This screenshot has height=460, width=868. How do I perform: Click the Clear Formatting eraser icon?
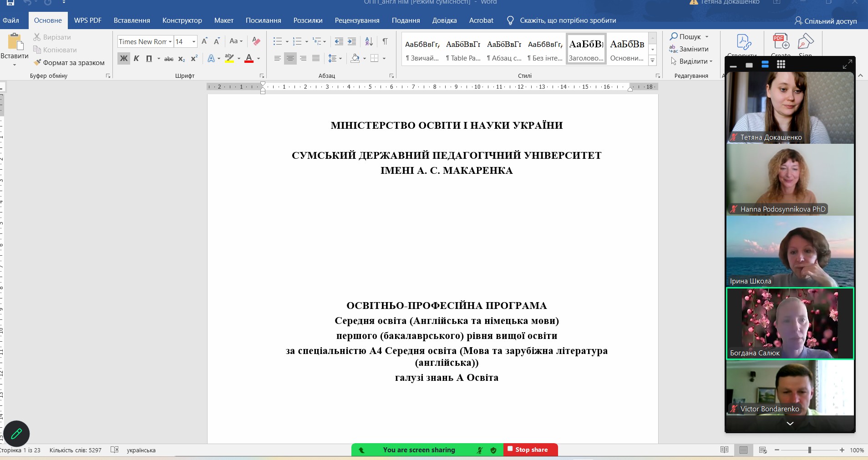click(x=256, y=41)
